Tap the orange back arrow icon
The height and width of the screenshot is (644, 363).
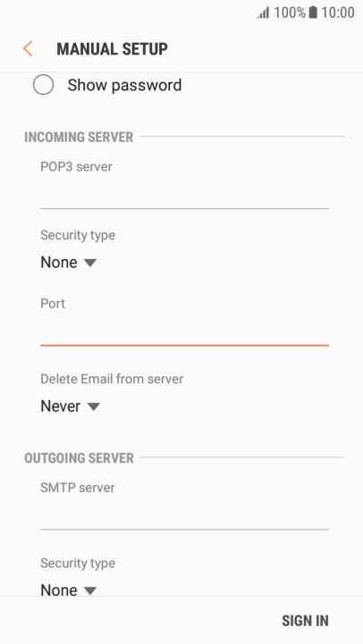[x=28, y=49]
